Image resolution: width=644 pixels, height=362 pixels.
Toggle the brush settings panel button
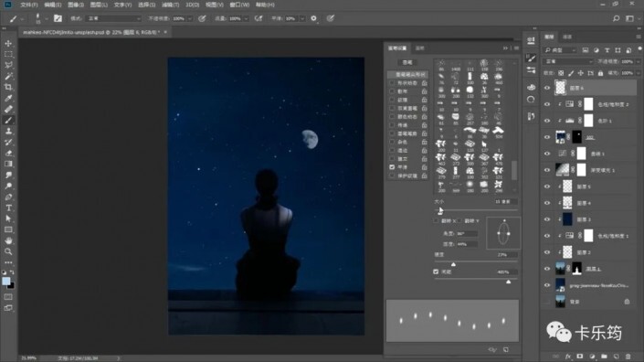pos(58,18)
